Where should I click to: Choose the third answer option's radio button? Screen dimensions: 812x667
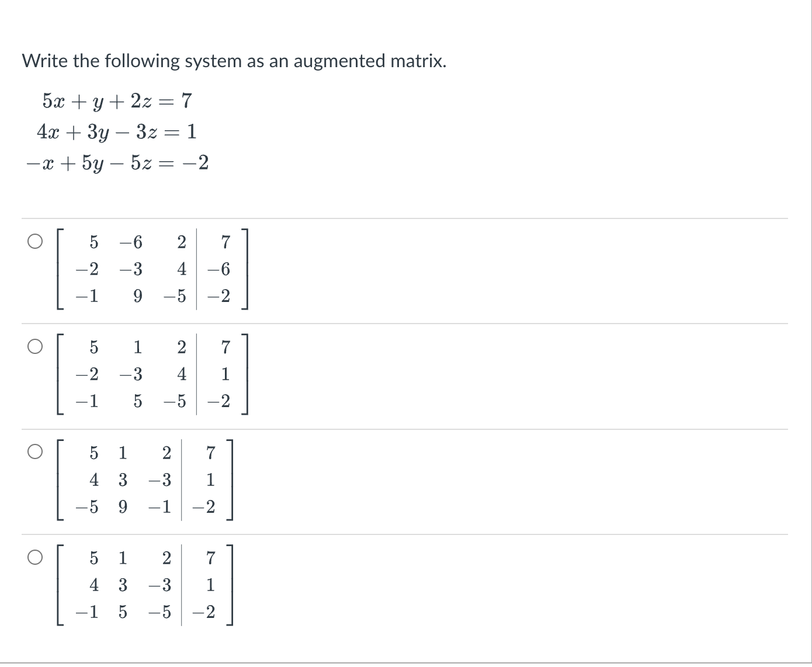pyautogui.click(x=35, y=450)
